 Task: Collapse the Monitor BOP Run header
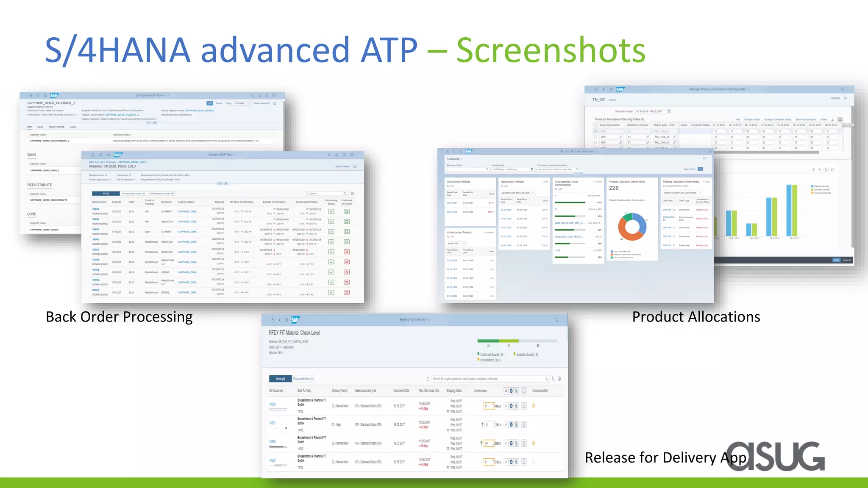219,183
